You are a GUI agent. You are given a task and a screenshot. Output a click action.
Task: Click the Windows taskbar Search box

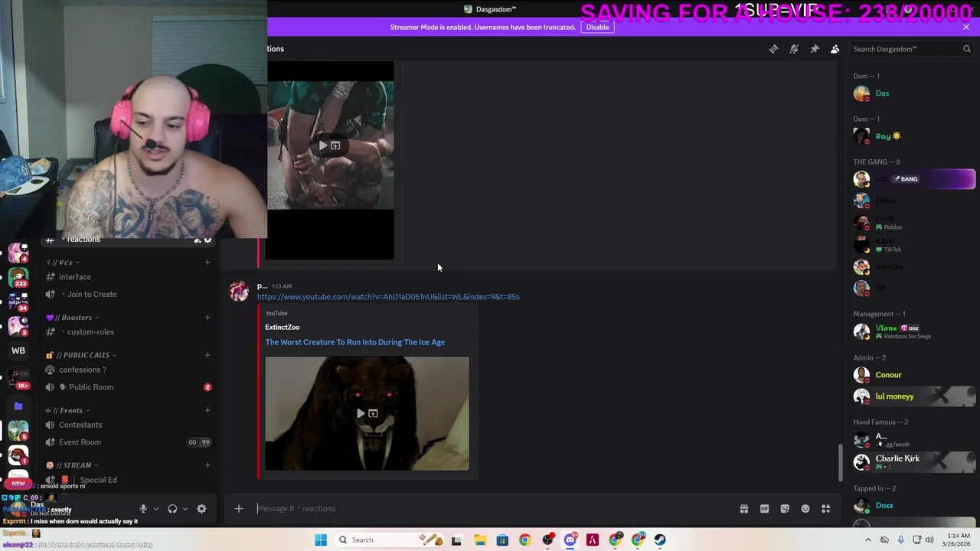388,540
